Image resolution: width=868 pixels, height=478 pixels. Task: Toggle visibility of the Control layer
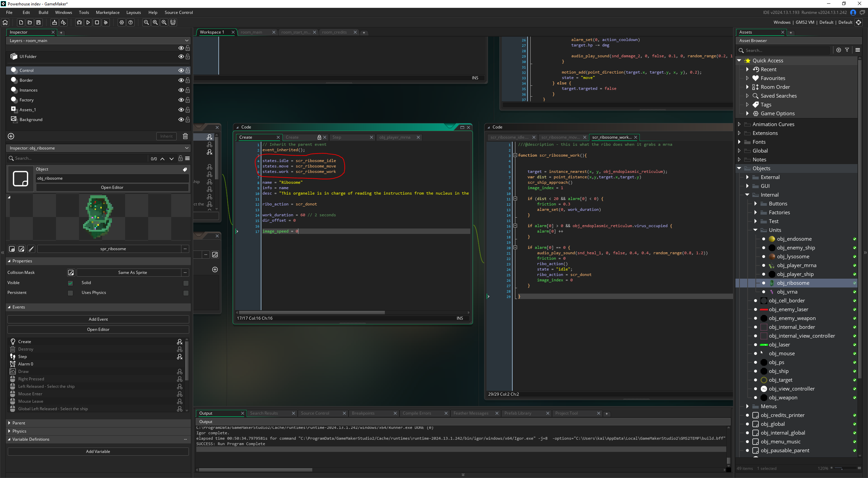[181, 71]
